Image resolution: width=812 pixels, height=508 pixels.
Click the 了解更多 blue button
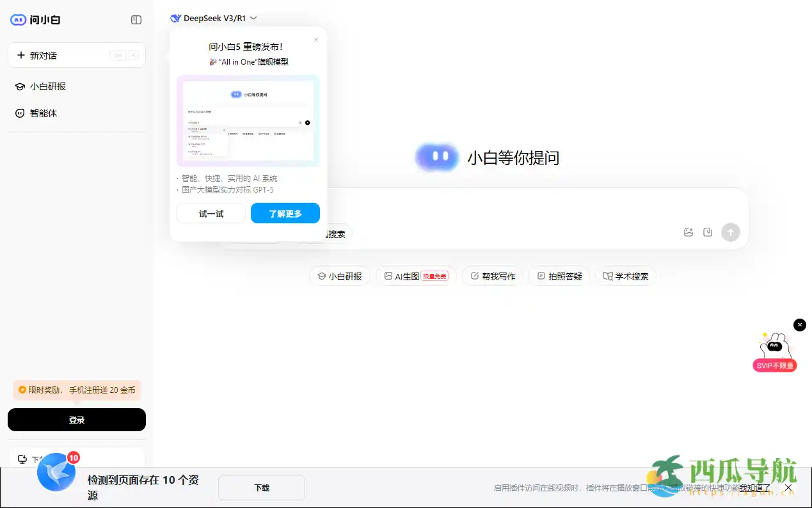285,213
